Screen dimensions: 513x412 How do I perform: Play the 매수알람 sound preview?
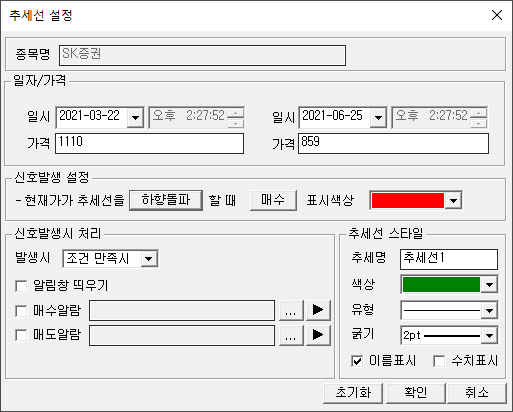point(318,310)
